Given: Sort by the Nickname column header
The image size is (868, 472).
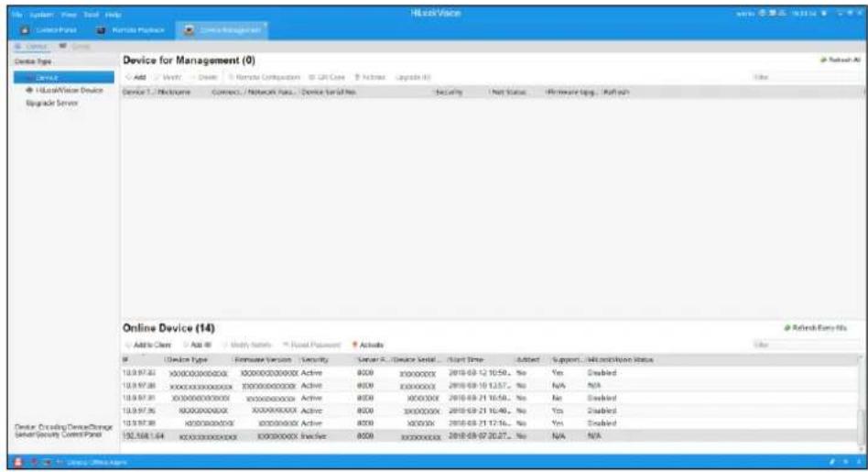Looking at the screenshot, I should click(174, 92).
